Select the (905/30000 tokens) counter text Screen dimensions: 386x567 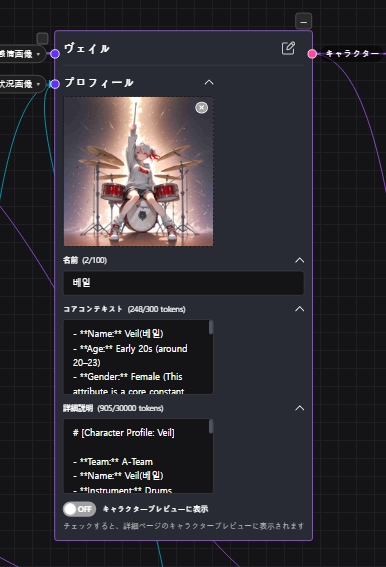click(130, 408)
